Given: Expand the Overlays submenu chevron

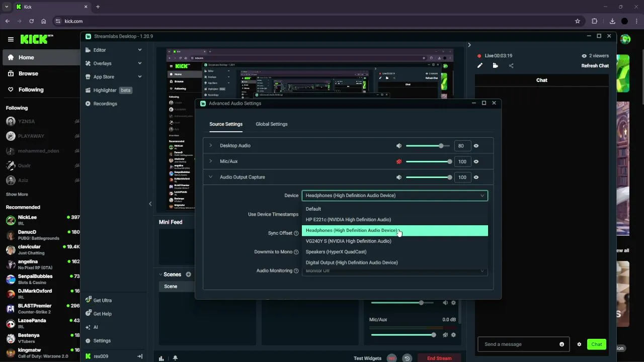Looking at the screenshot, I should (140, 63).
